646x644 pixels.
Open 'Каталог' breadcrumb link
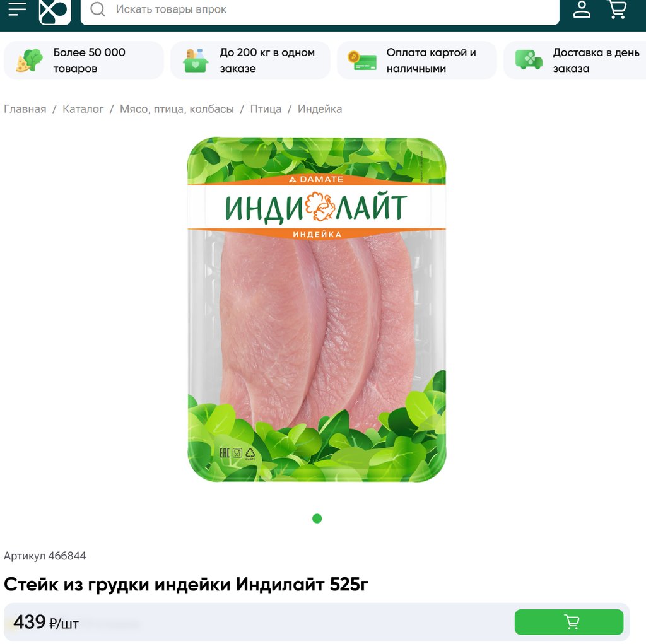83,109
